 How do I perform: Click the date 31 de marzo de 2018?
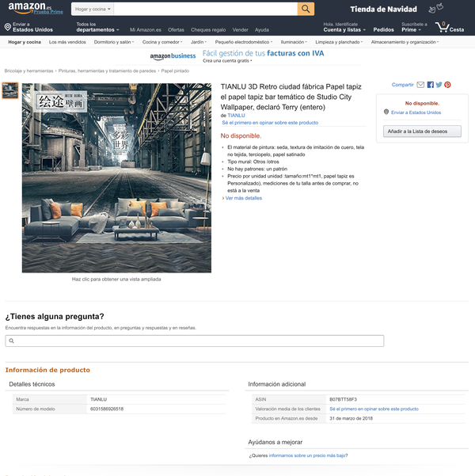point(351,418)
